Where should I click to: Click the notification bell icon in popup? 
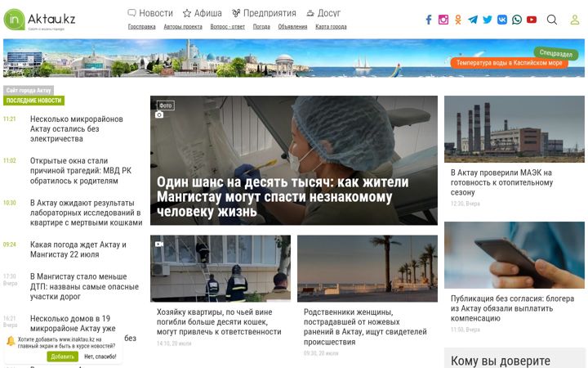pyautogui.click(x=11, y=341)
